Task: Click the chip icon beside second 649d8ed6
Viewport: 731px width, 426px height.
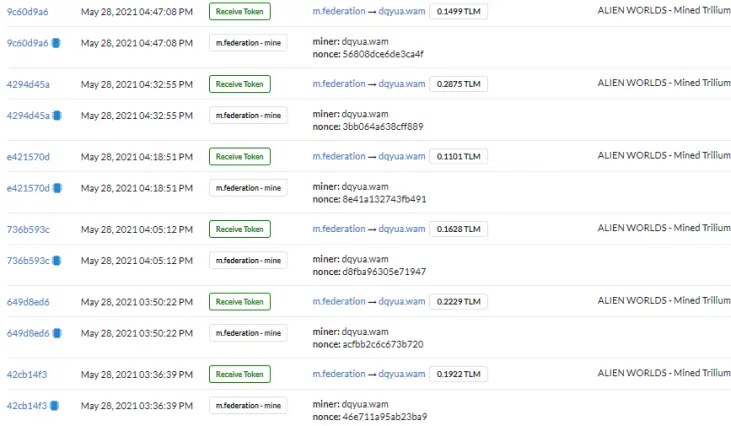Action: click(x=57, y=333)
